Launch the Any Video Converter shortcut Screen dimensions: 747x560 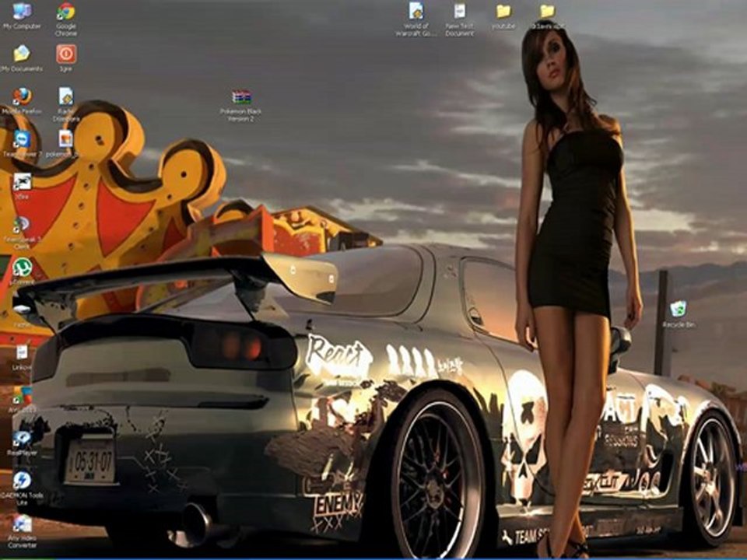[x=22, y=523]
